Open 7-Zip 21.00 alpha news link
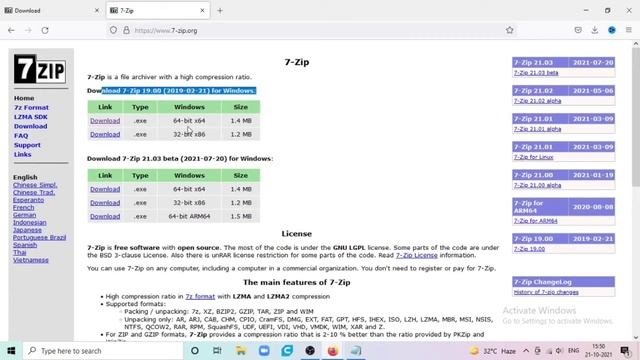 click(x=537, y=185)
